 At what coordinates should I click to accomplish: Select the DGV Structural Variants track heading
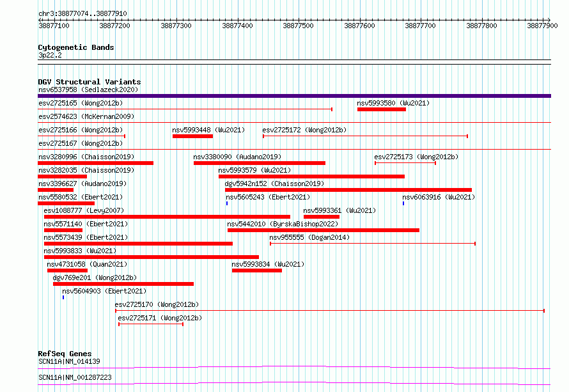(90, 82)
